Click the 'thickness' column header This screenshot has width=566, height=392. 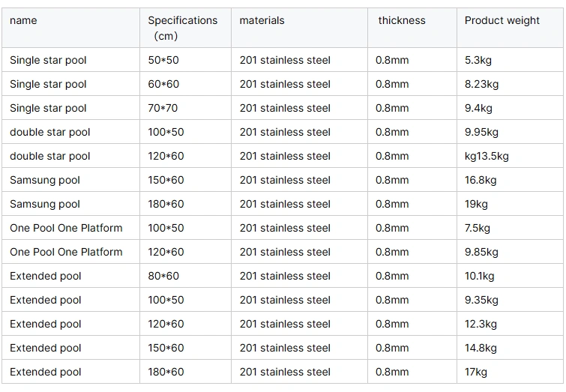401,21
